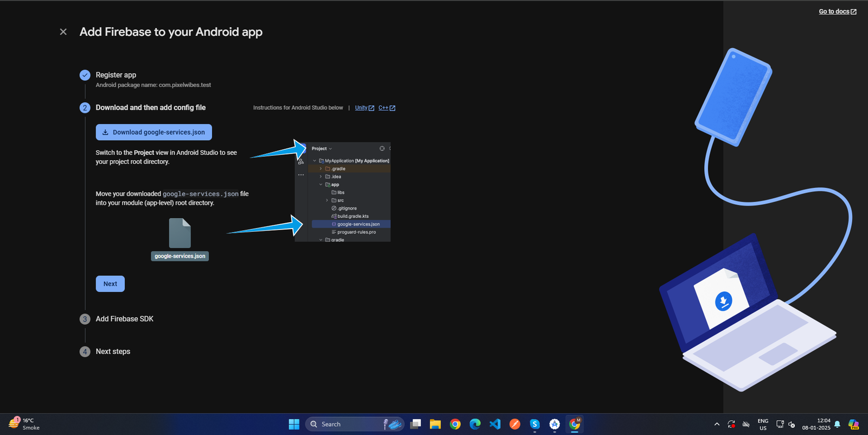Close the Add Firebase setup wizard
Screen dimensions: 868x435
pyautogui.click(x=63, y=32)
